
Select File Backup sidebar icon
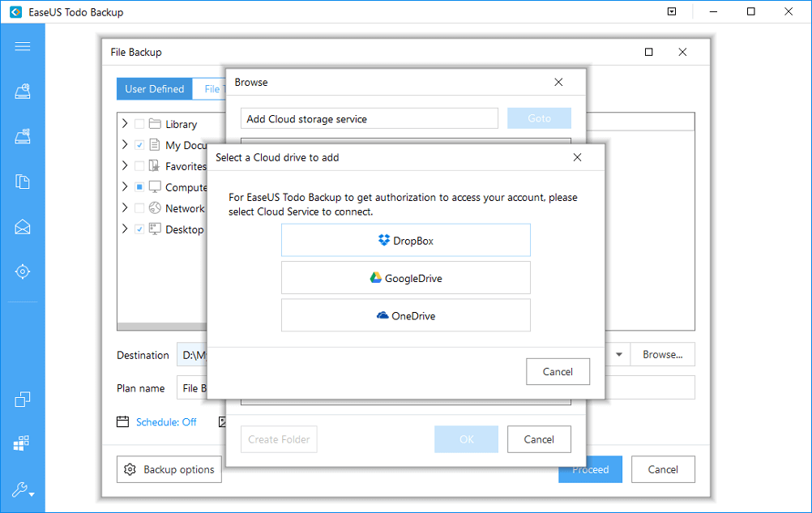pyautogui.click(x=22, y=182)
